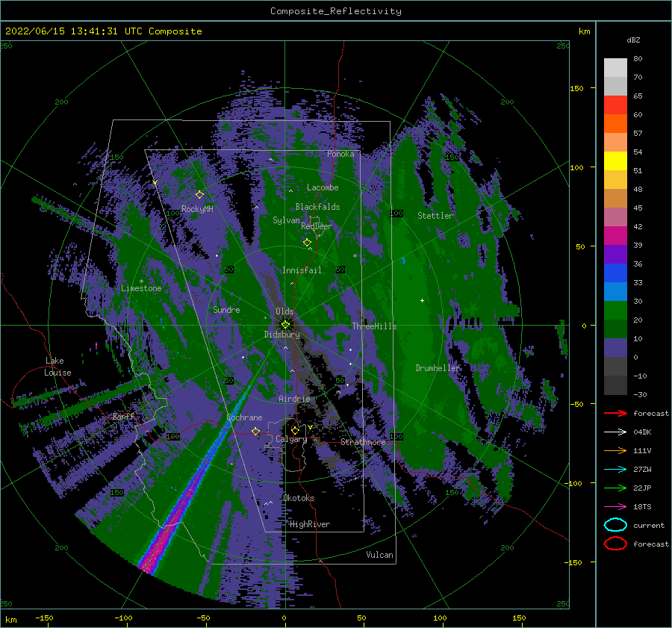Click the Banff label
This screenshot has width=672, height=628.
click(123, 417)
